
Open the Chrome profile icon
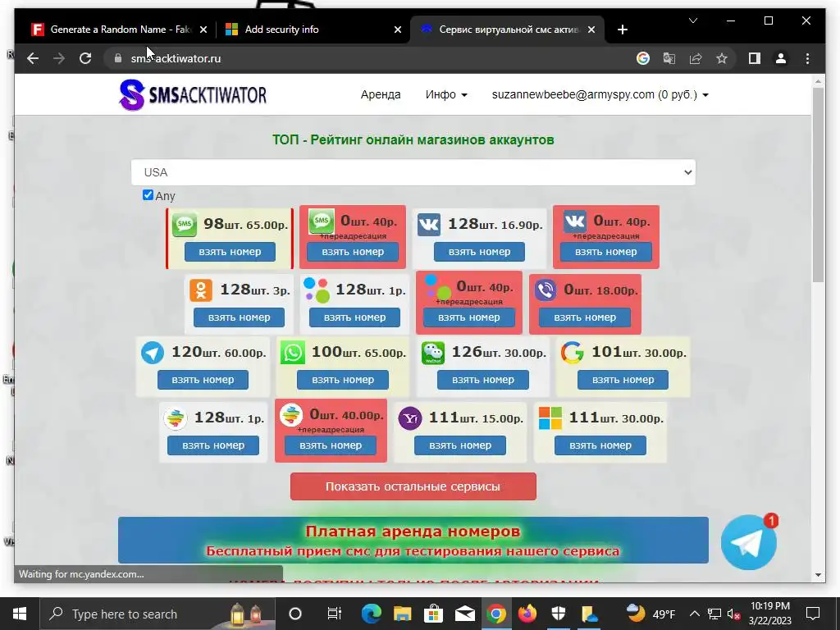coord(781,58)
